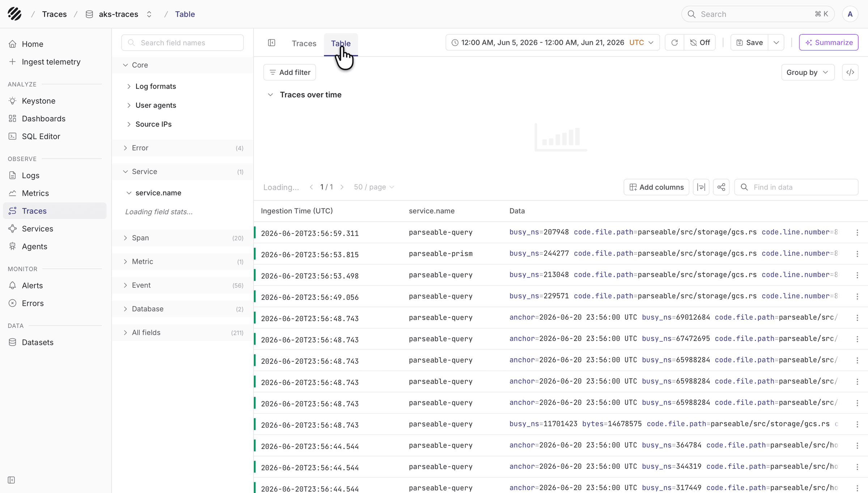Screen dimensions: 868x493
Task: Go to Keystone
Action: pos(54,101)
